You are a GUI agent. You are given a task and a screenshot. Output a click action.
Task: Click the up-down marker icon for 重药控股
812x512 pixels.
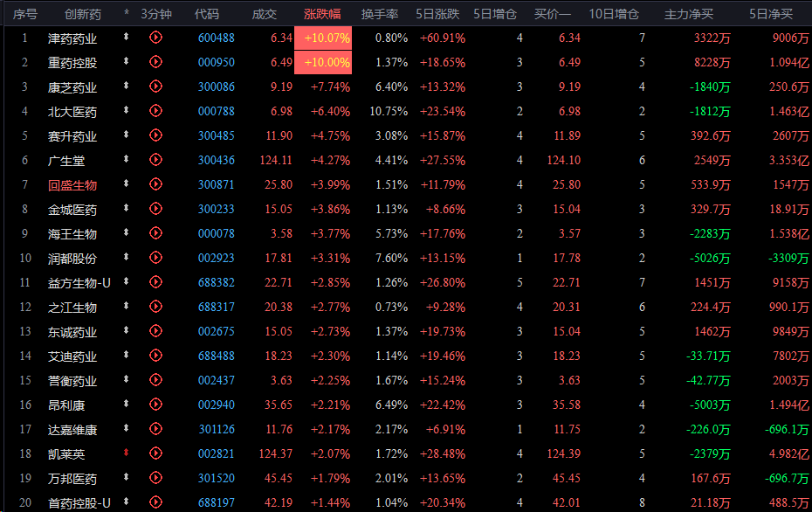(127, 62)
